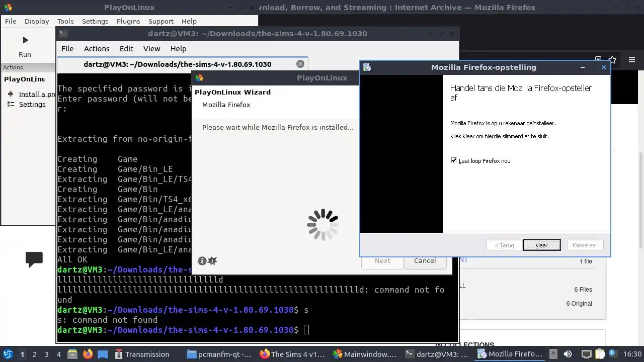
Task: Click the info icon in PlayOnLinux Wizard
Action: pyautogui.click(x=202, y=260)
